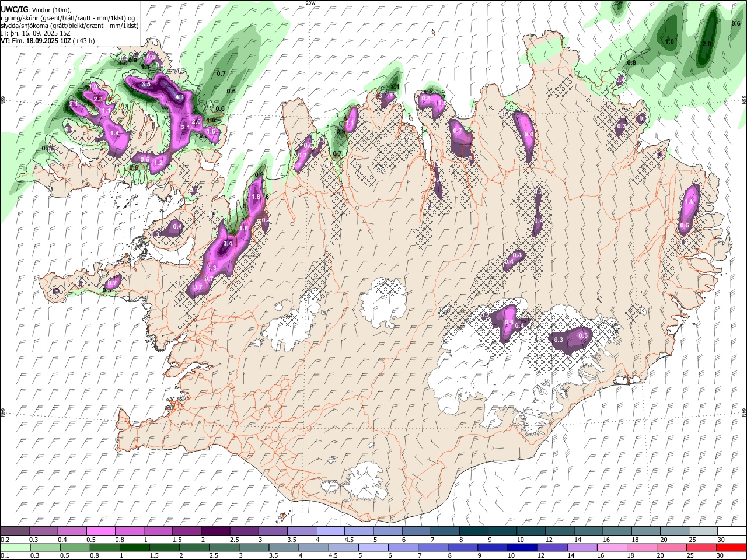Click the '20W' longitude label at top
Viewport: 747px width, 560px height.
(x=310, y=3)
